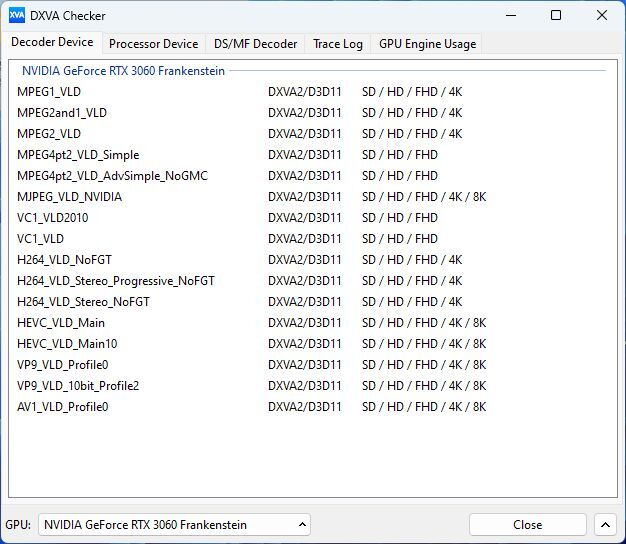Click the GPU: label at bottom left
The image size is (626, 544).
(18, 524)
